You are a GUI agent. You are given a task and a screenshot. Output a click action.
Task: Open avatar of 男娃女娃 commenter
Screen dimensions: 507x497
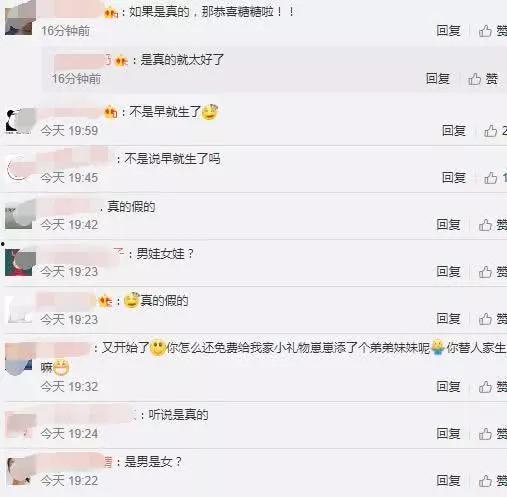(19, 262)
